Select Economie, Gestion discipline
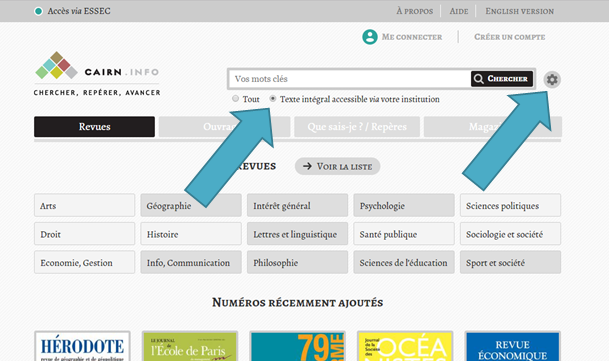Image resolution: width=609 pixels, height=361 pixels. [84, 262]
